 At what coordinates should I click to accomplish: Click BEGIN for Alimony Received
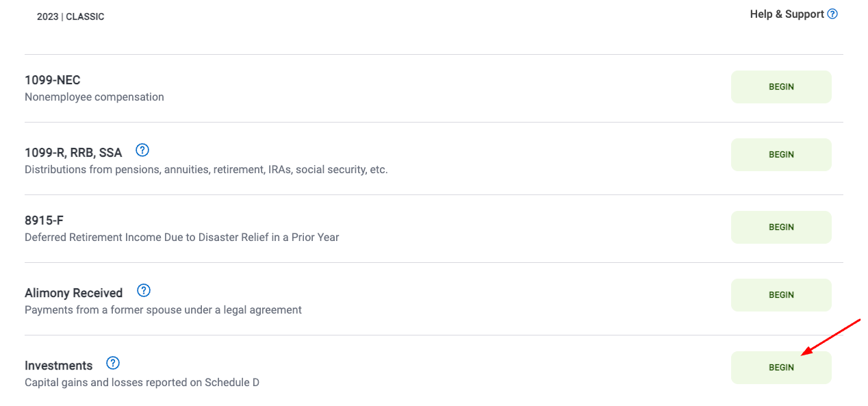coord(781,295)
